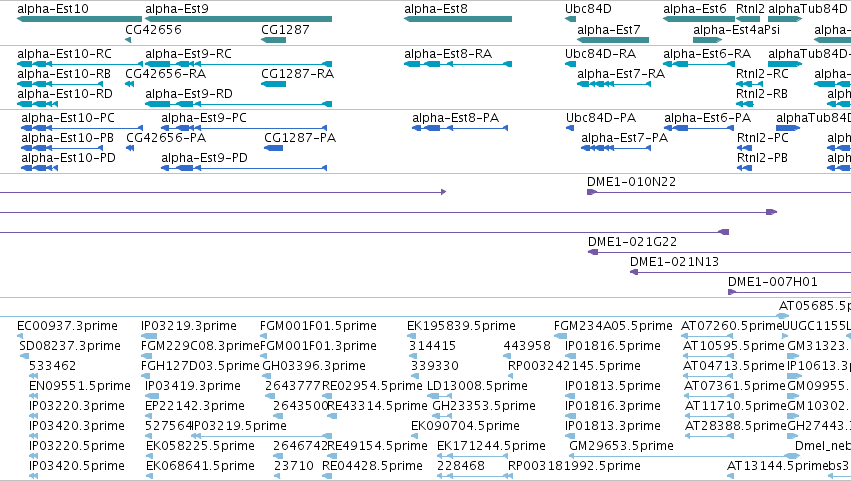The image size is (851, 481).
Task: Choose the EP22142.3prime EST label
Action: pos(195,406)
